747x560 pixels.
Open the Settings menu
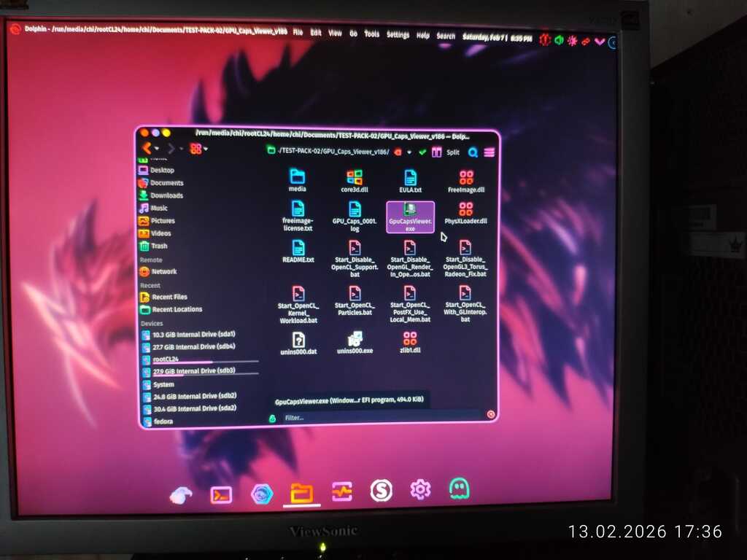click(x=398, y=34)
